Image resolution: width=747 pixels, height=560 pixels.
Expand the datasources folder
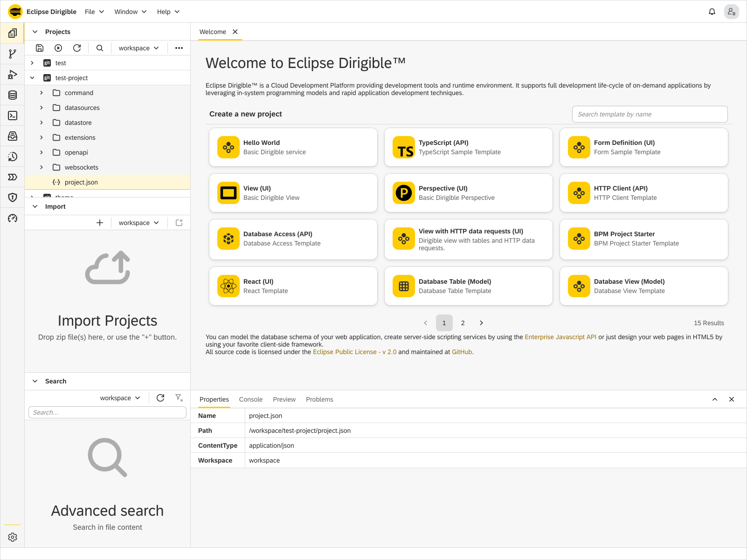click(41, 108)
